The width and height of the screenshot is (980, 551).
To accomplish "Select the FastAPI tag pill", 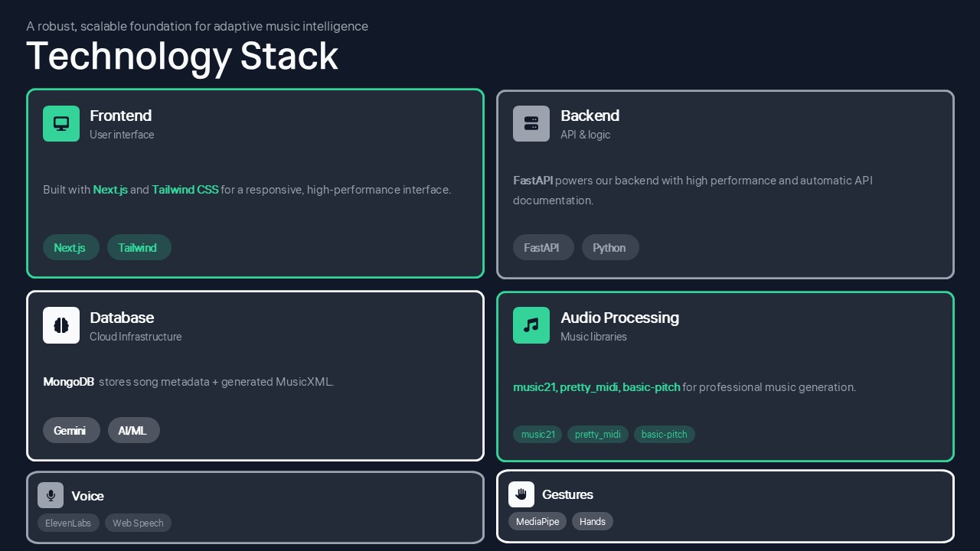I will (544, 247).
